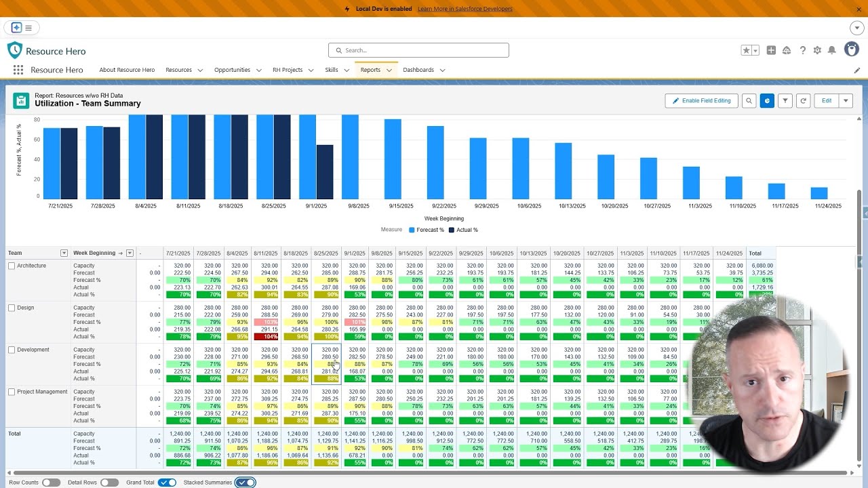Viewport: 868px width, 488px height.
Task: Open the Opportunities tab
Action: click(x=232, y=70)
